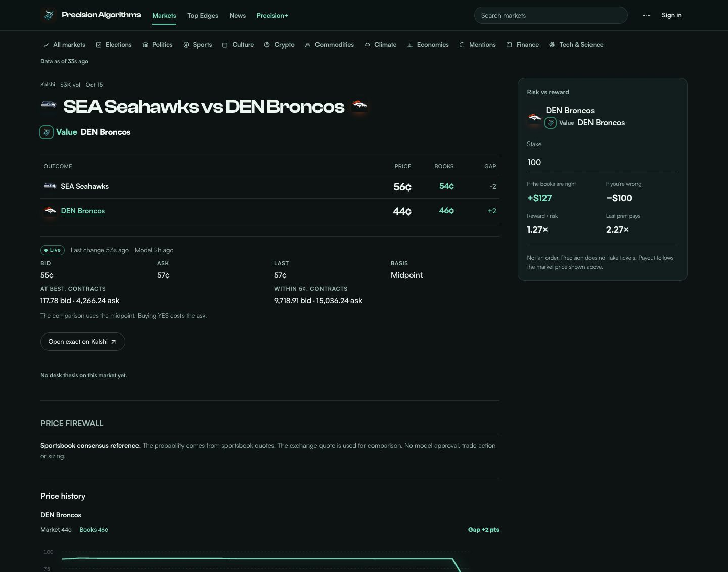Click the Politics building icon
728x572 pixels.
click(145, 45)
